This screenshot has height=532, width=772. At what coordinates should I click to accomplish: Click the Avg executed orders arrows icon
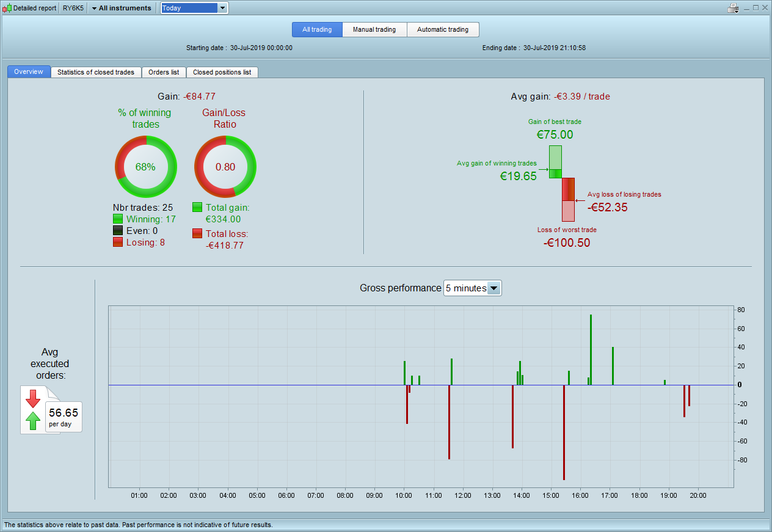click(x=33, y=410)
